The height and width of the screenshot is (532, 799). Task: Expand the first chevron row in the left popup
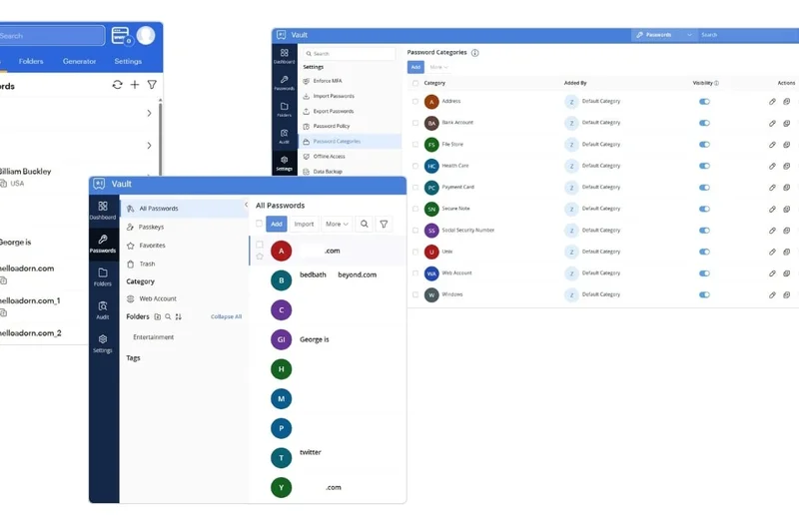[x=149, y=113]
